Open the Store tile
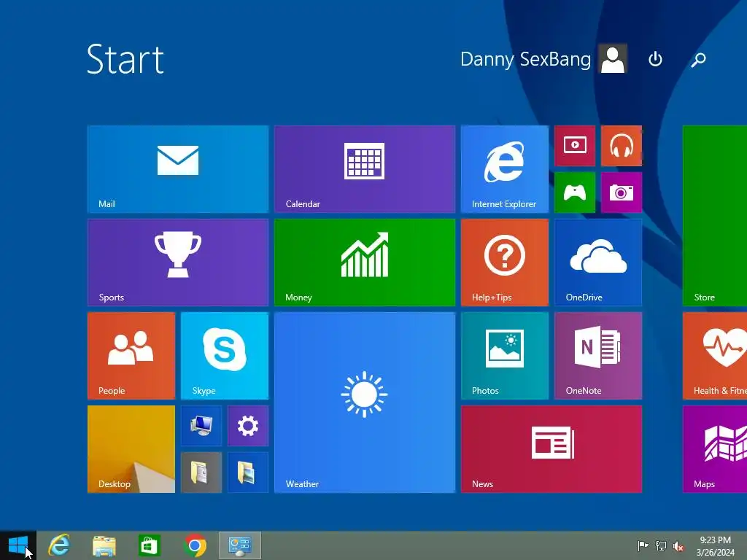The height and width of the screenshot is (560, 747). pyautogui.click(x=715, y=216)
